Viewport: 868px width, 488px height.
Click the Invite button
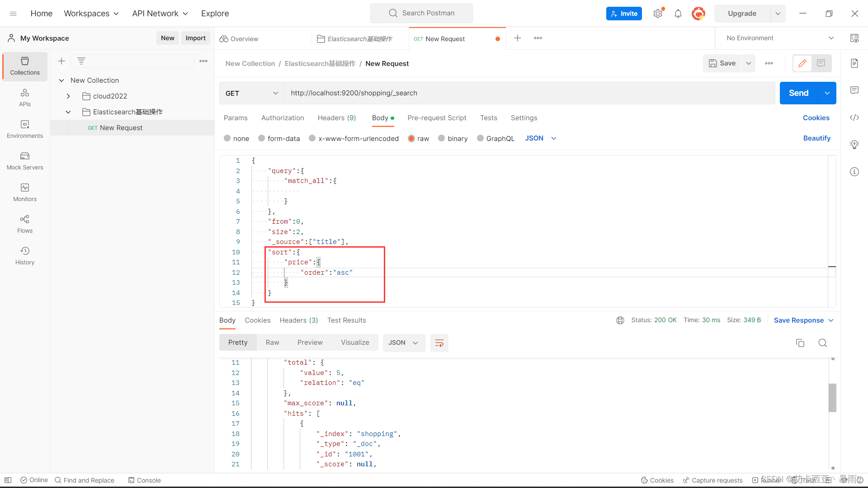624,14
